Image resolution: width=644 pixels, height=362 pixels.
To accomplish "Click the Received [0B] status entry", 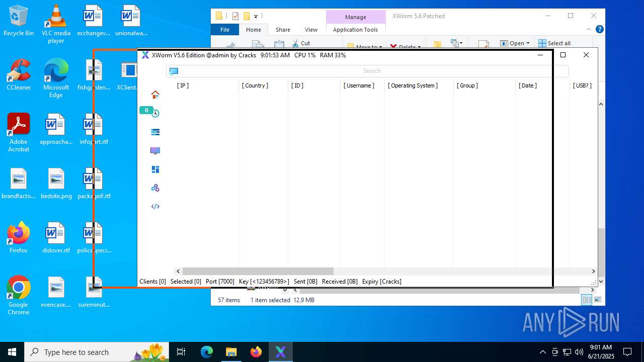I will point(340,282).
